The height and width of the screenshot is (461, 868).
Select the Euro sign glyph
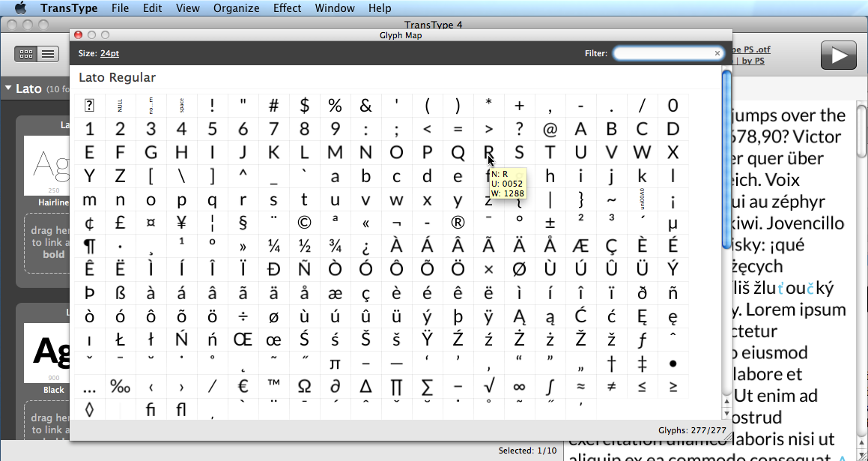coord(243,387)
